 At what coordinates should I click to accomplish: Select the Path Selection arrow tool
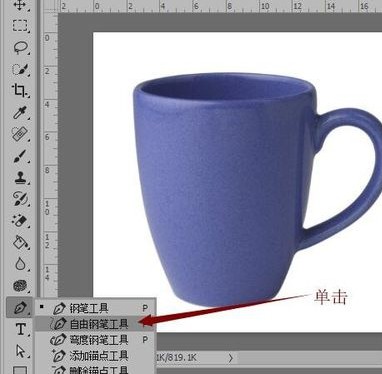(20, 351)
